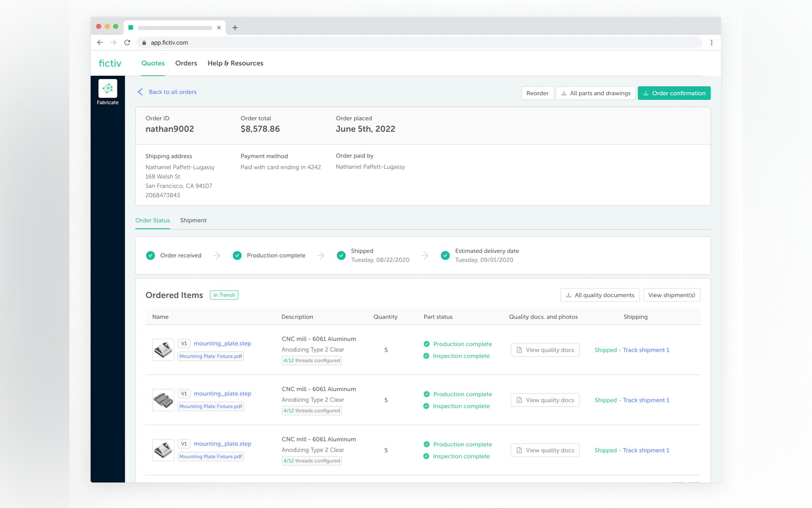Click the second row part thumbnail
812x508 pixels.
[163, 400]
